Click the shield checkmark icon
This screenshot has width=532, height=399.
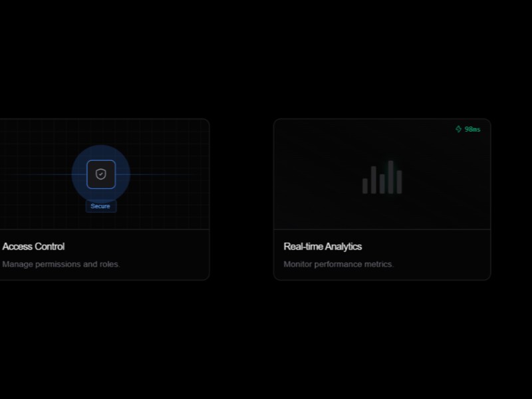[101, 174]
